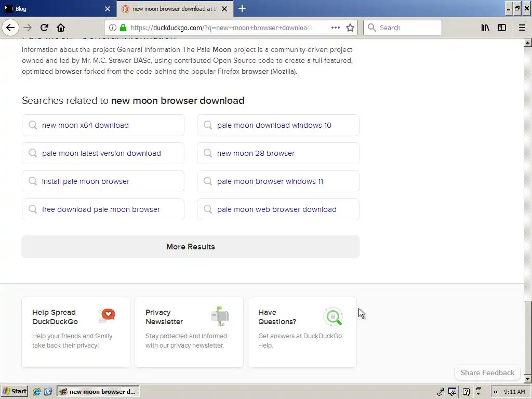Click the tray icon right of the help icon
Image resolution: width=532 pixels, height=399 pixels.
(x=478, y=391)
